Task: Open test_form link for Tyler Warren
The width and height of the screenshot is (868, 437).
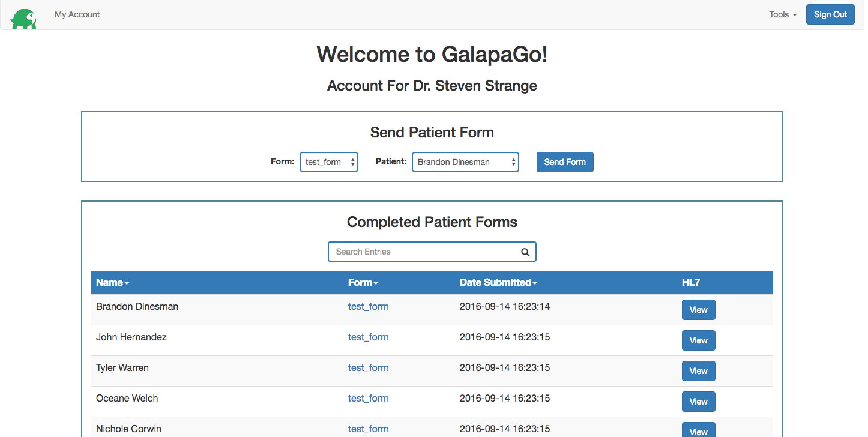Action: tap(368, 367)
